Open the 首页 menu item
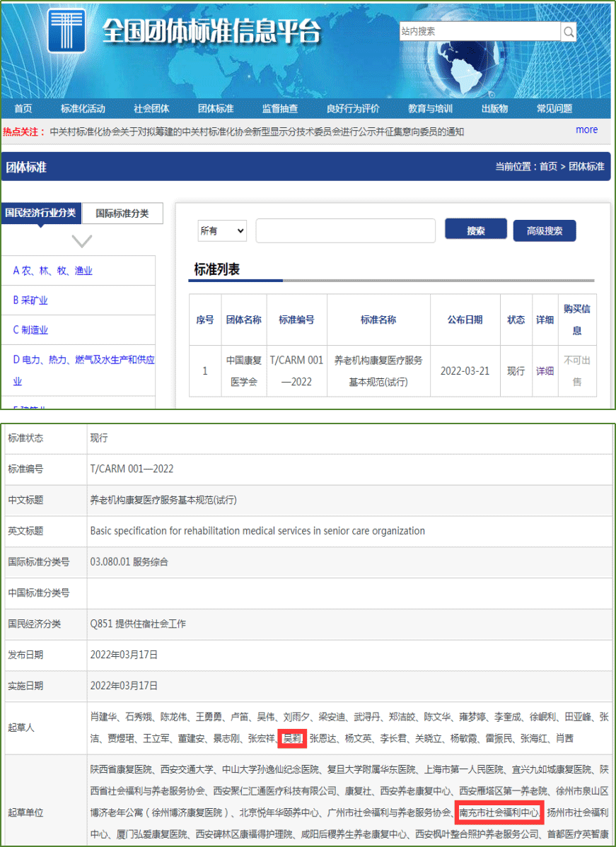The width and height of the screenshot is (616, 847). pyautogui.click(x=23, y=109)
